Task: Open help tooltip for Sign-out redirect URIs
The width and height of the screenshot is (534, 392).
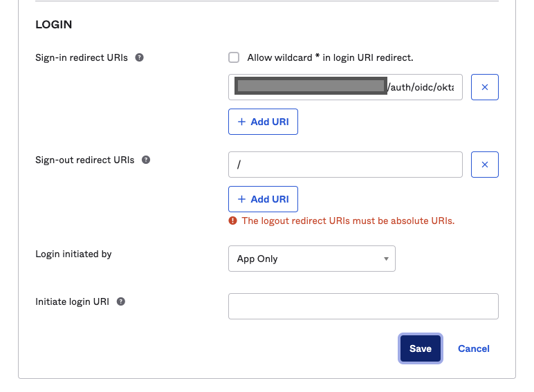Action: click(x=146, y=160)
